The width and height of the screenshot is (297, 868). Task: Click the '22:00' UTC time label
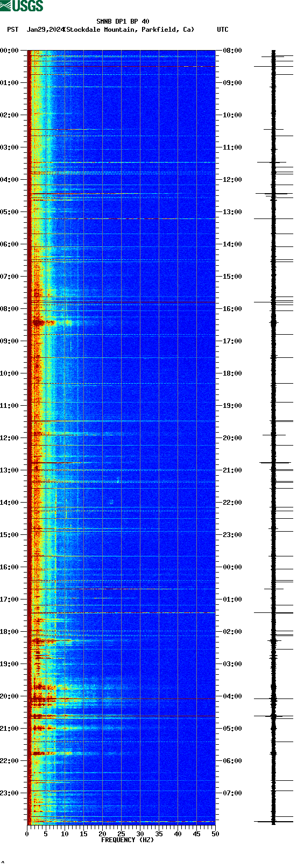(232, 503)
